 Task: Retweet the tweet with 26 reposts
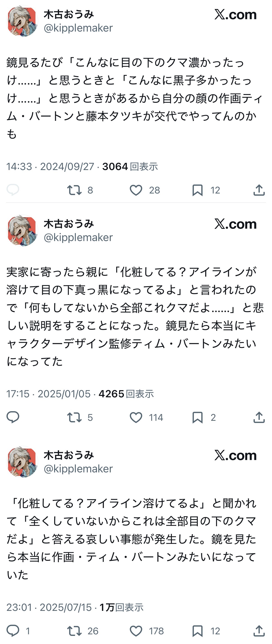(74, 631)
